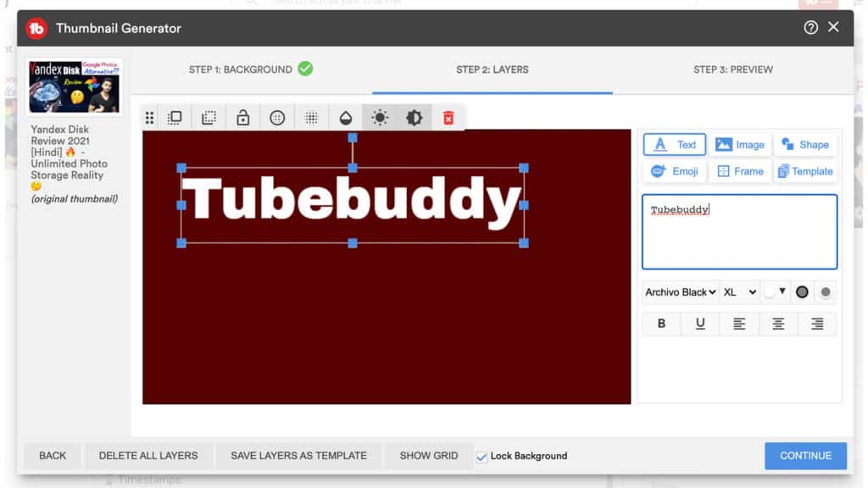Screen dimensions: 868x488
Task: Click the bring layer forward icon
Action: tap(175, 118)
